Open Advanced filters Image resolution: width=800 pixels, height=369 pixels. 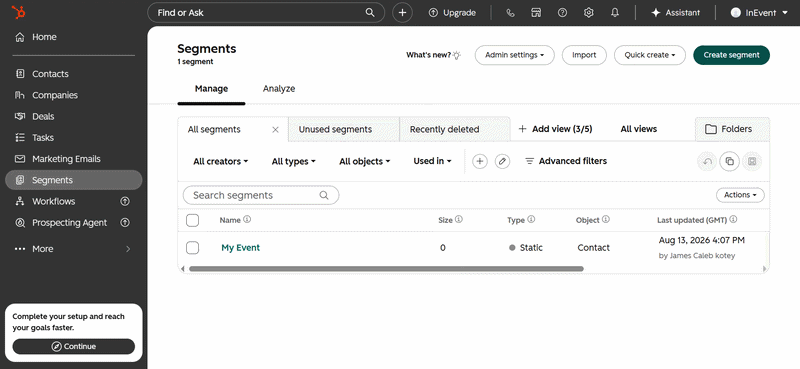pos(566,161)
